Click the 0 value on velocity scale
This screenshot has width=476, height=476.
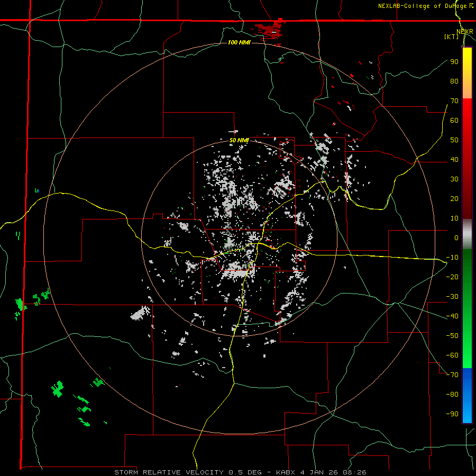pos(456,237)
